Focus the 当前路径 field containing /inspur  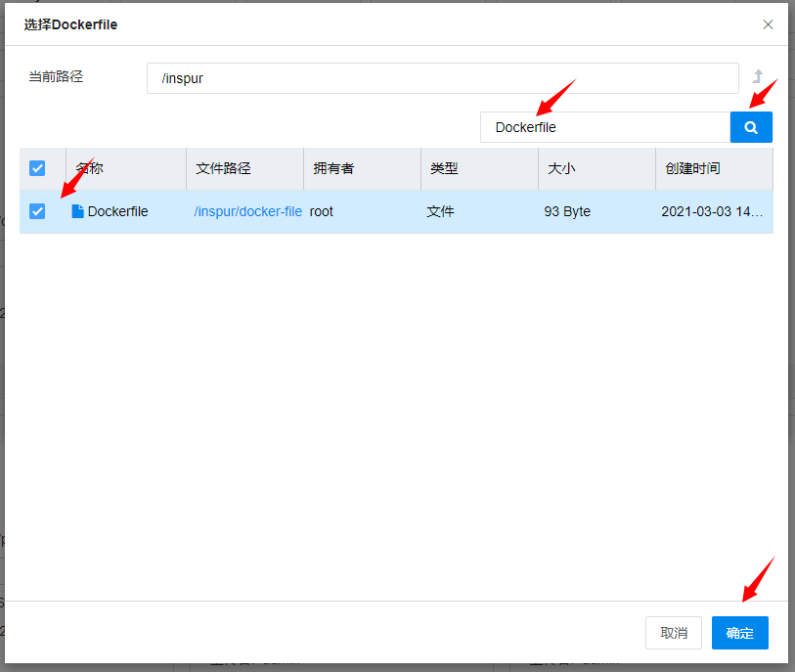442,78
